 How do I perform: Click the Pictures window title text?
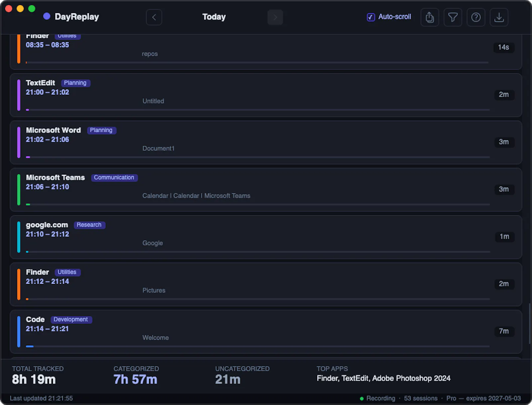pos(154,290)
